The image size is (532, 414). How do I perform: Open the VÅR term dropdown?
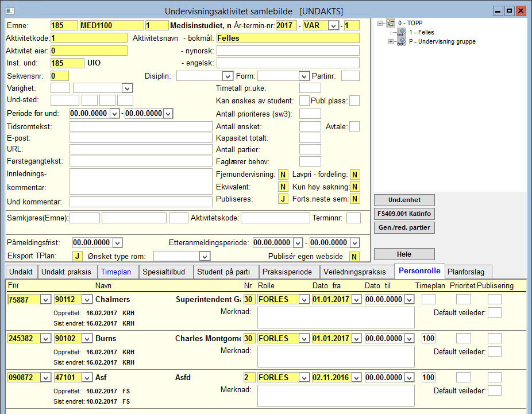click(x=334, y=26)
